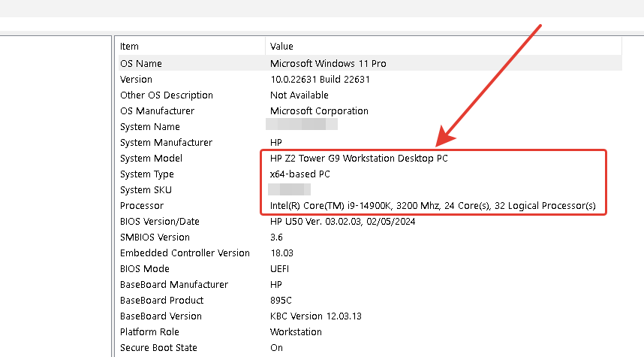
Task: Click the HP value beside System Manufacturer
Action: point(276,142)
